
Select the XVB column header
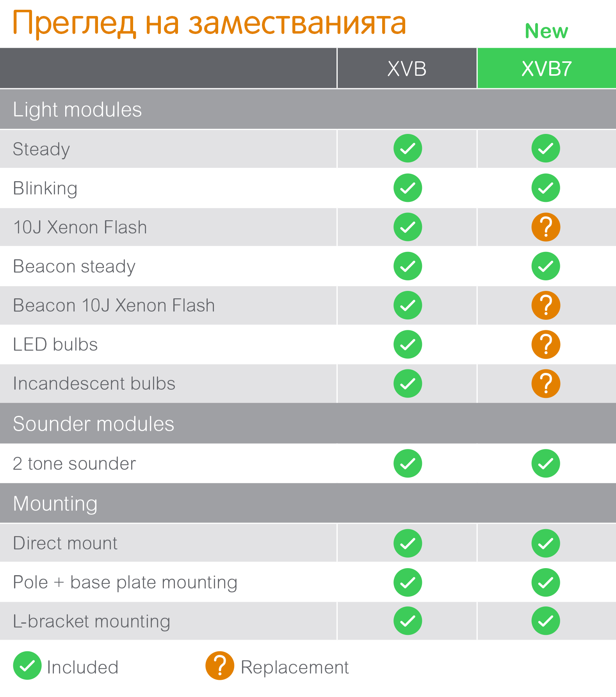coord(407,68)
